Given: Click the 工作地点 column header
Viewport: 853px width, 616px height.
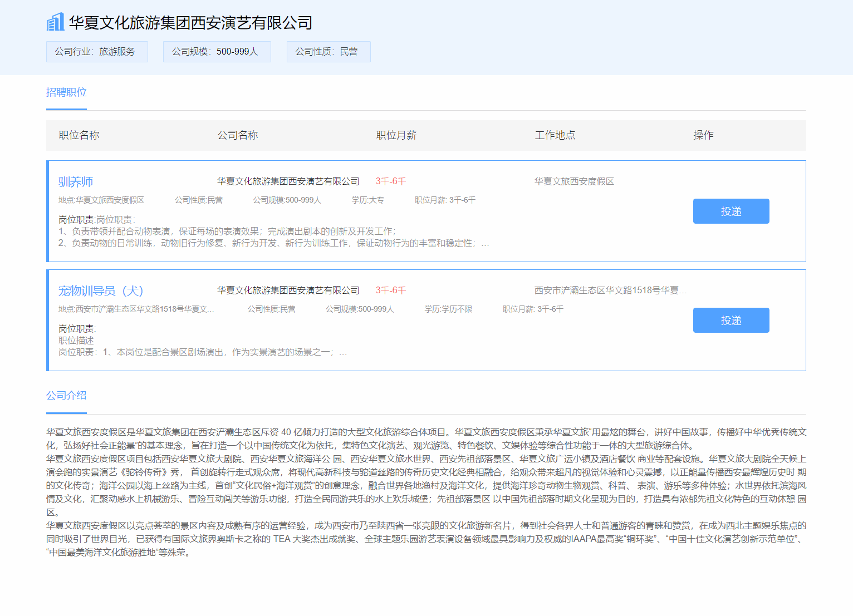Looking at the screenshot, I should [555, 135].
